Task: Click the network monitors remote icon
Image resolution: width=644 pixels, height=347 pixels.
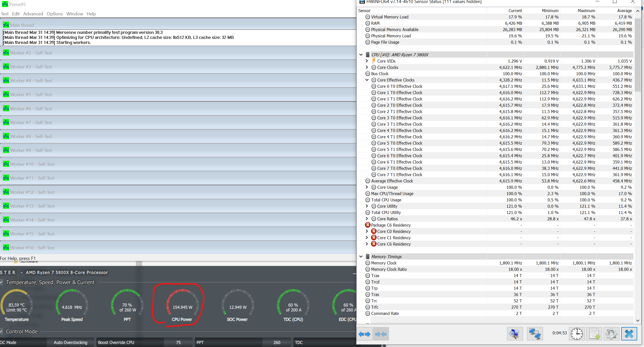Action: pos(535,334)
